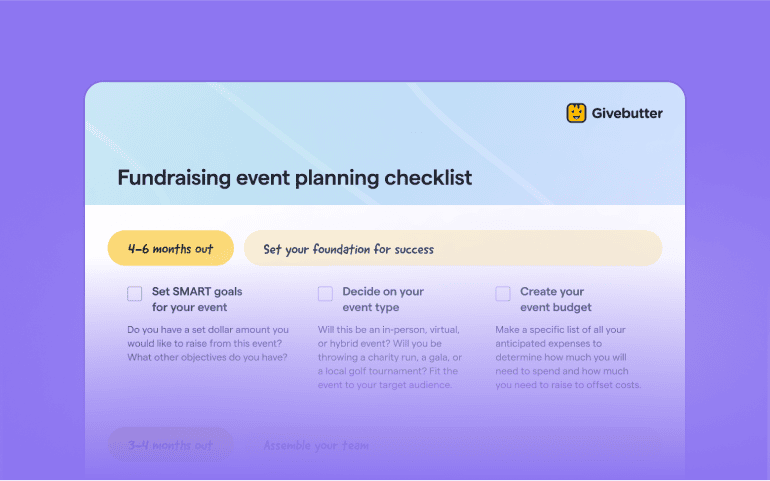The height and width of the screenshot is (481, 770).
Task: Select the 4-6 months out pill
Action: [170, 248]
